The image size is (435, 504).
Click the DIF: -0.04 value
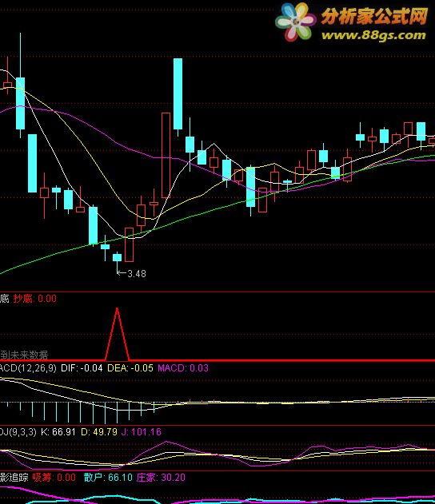(x=82, y=367)
